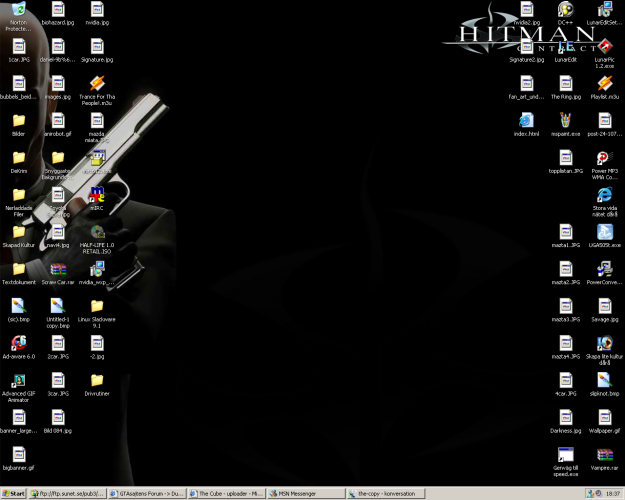This screenshot has width=625, height=500.
Task: Open the Linux Slackware 9.1 folder
Action: (x=97, y=306)
